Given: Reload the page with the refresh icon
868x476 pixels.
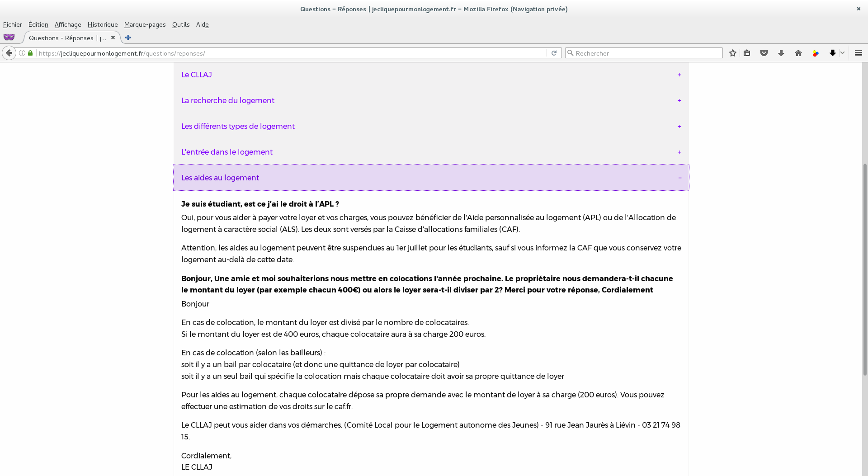Looking at the screenshot, I should pyautogui.click(x=554, y=53).
